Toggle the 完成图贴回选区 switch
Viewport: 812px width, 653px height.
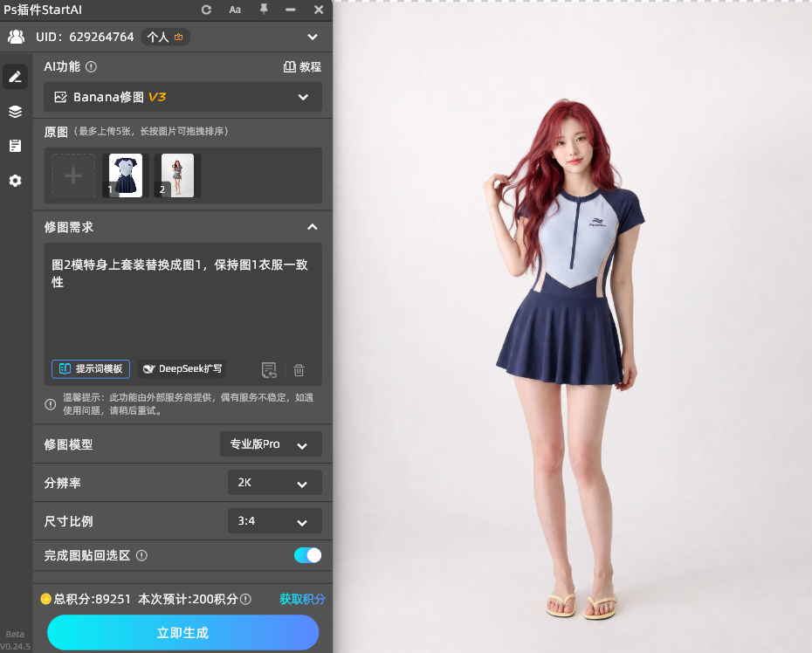pos(307,555)
